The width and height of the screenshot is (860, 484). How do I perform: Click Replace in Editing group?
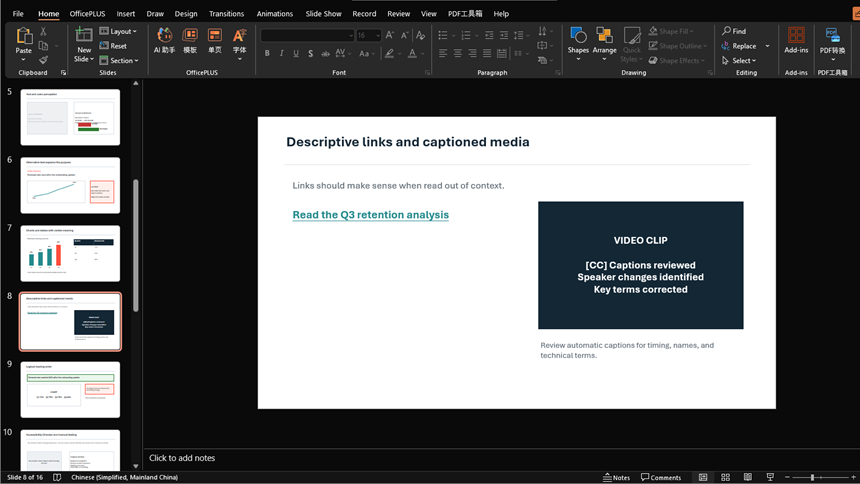coord(738,46)
